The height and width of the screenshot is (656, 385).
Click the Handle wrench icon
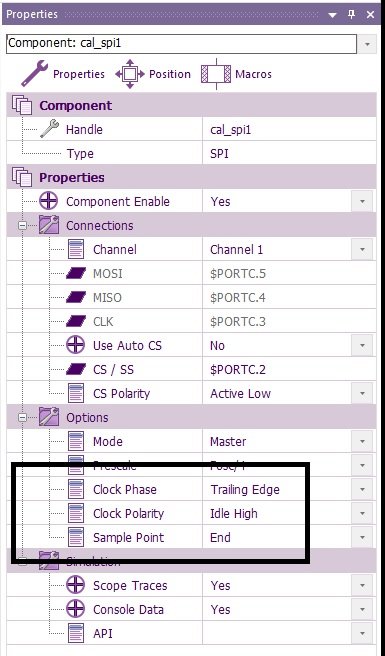[x=49, y=129]
